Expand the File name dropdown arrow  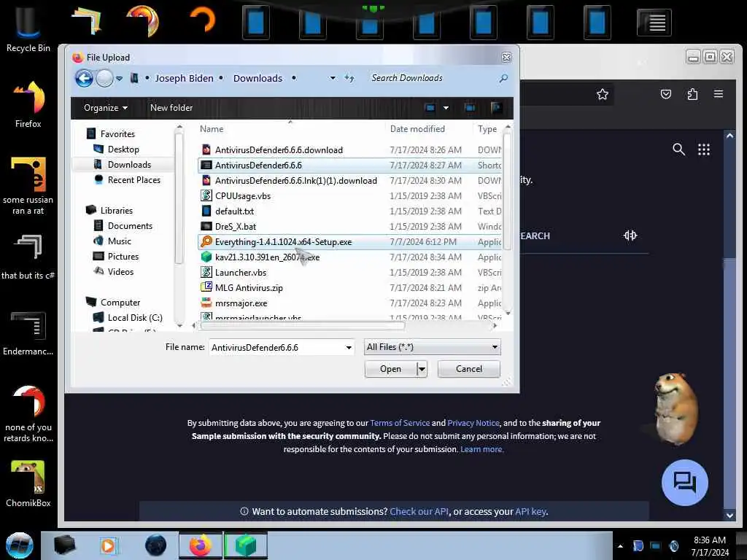[349, 347]
